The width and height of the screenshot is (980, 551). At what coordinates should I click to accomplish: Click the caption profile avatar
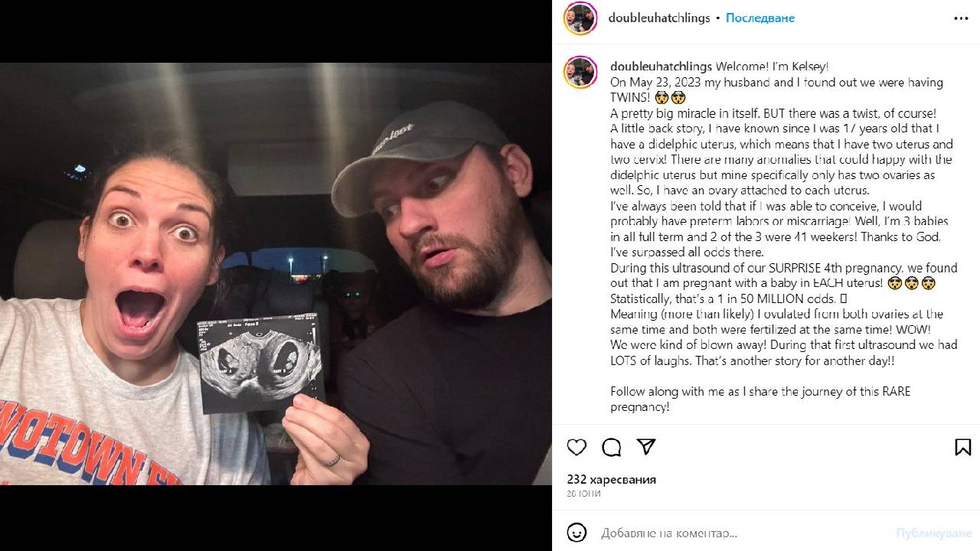point(580,73)
